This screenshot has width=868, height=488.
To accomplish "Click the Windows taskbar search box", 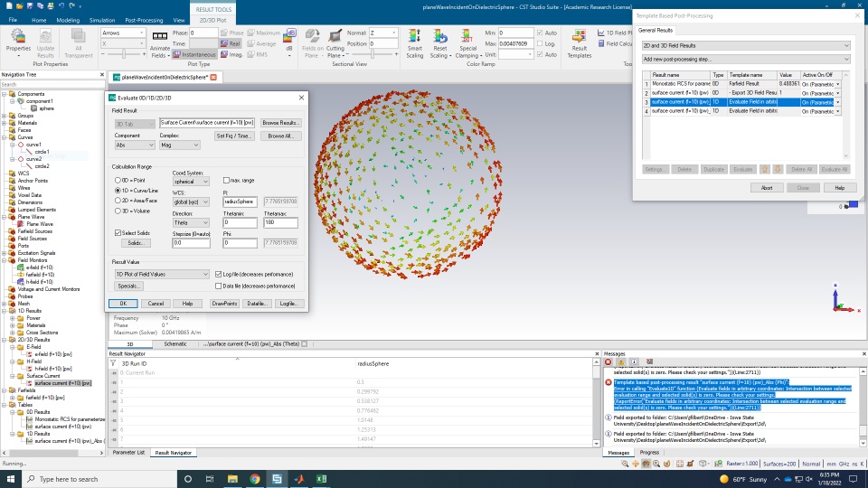I will (99, 479).
